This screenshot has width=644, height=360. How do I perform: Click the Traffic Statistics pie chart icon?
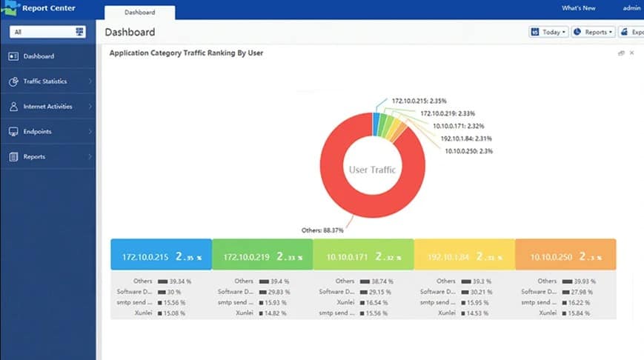(x=13, y=81)
